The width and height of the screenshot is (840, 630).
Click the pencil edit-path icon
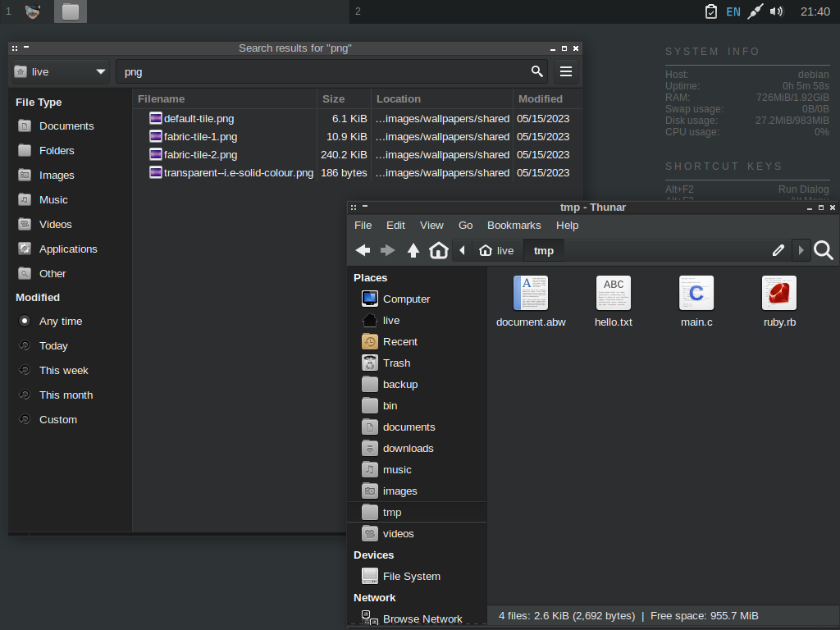[778, 250]
